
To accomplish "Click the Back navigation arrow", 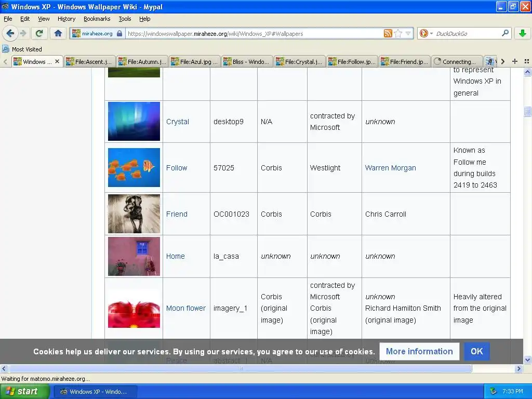I will click(x=10, y=33).
